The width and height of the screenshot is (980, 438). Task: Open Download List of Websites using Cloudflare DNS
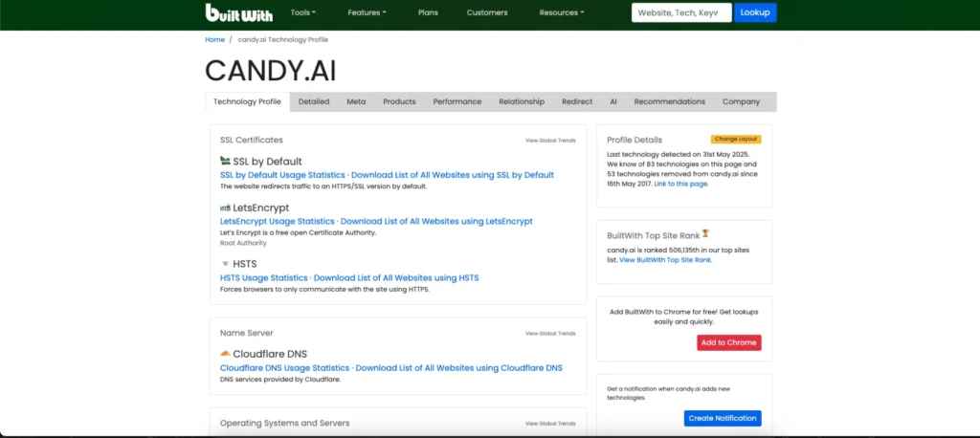(x=459, y=368)
